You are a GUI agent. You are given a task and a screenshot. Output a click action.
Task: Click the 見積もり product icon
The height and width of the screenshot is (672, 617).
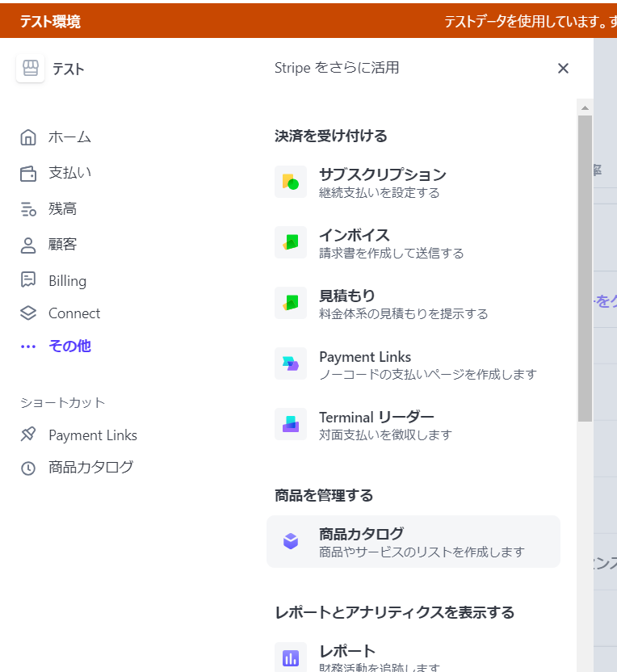click(291, 303)
